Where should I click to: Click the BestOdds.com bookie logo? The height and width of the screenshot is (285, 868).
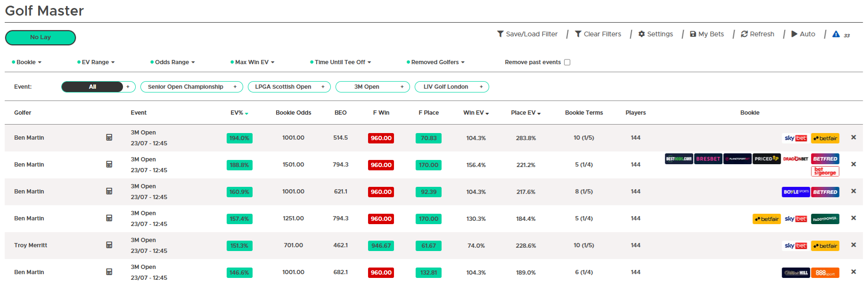click(679, 159)
